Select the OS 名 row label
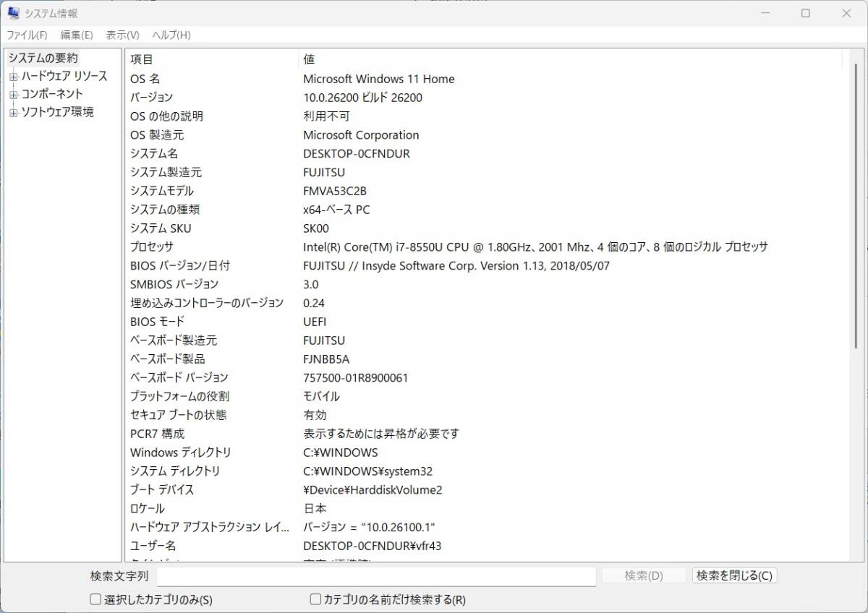868x613 pixels. [x=145, y=79]
